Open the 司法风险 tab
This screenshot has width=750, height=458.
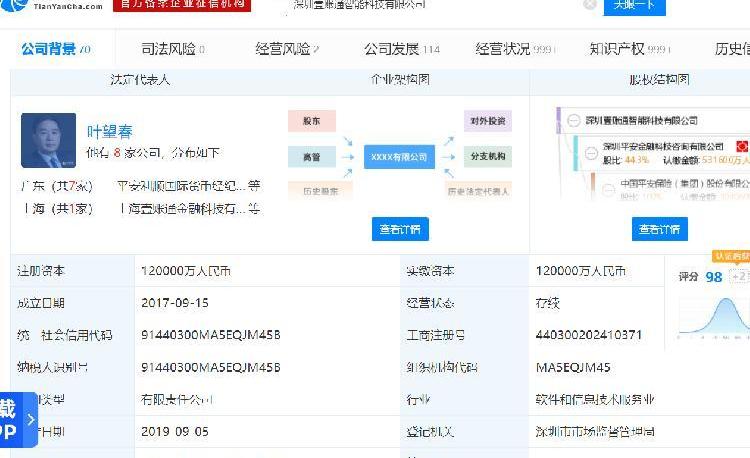click(x=173, y=49)
